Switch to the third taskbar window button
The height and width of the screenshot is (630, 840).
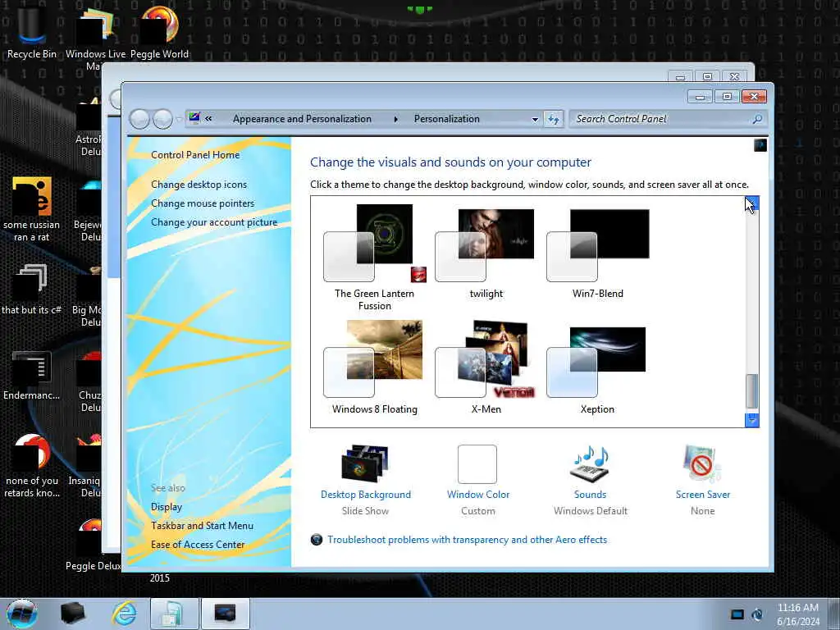pyautogui.click(x=174, y=614)
